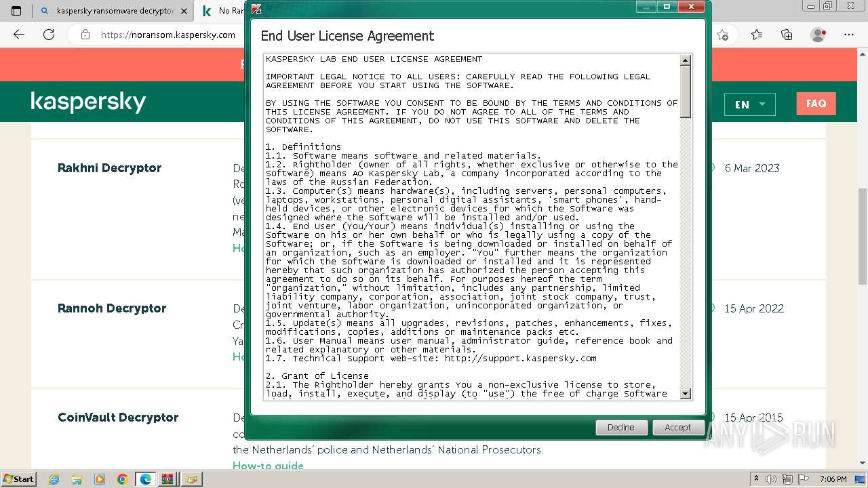
Task: Minimize the License Agreement dialog
Action: [646, 7]
